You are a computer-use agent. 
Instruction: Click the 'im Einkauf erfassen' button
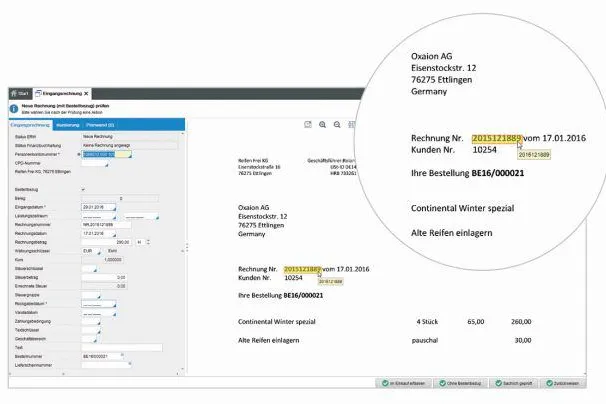[x=404, y=383]
